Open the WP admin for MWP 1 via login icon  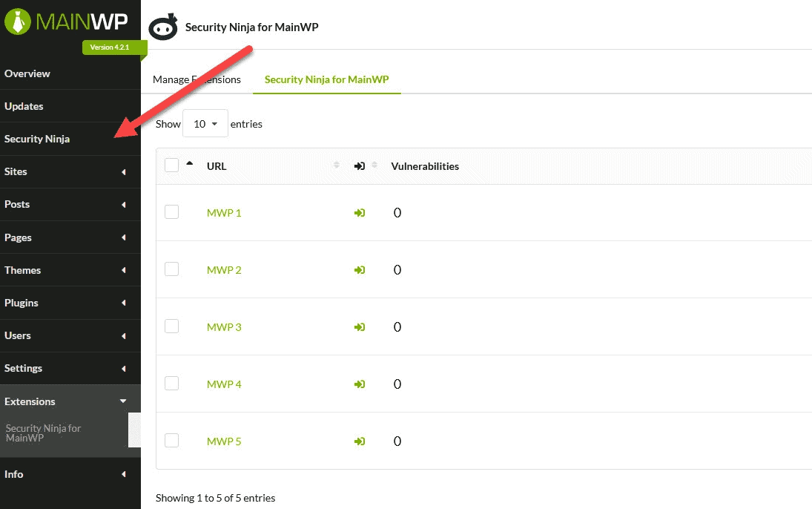[360, 212]
